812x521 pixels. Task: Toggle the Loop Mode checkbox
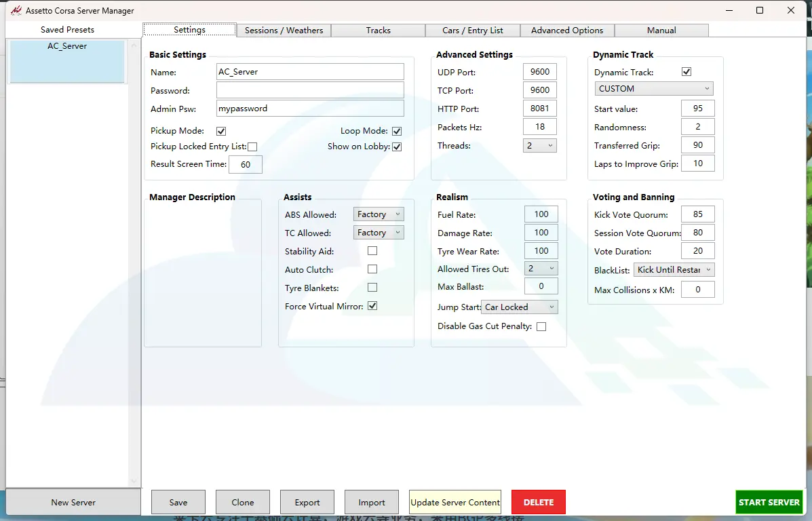click(397, 131)
